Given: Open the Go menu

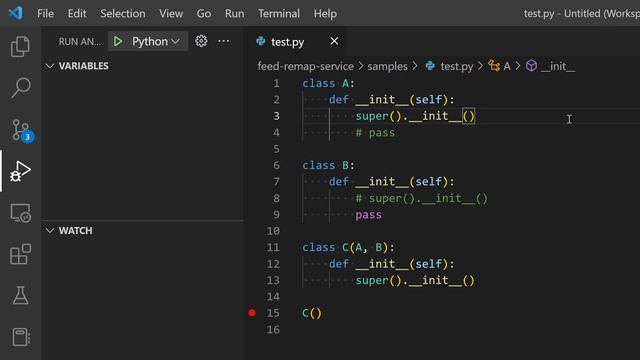Looking at the screenshot, I should coord(204,13).
